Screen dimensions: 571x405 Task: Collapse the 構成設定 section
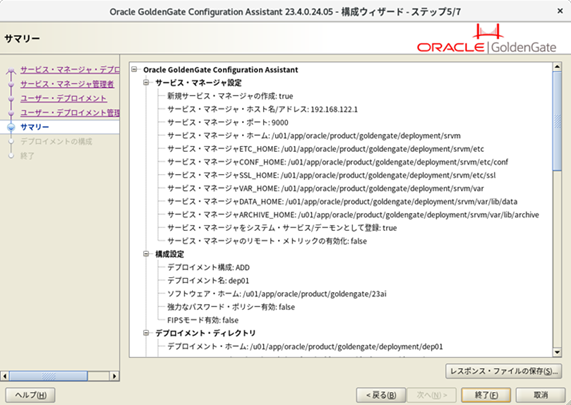146,254
